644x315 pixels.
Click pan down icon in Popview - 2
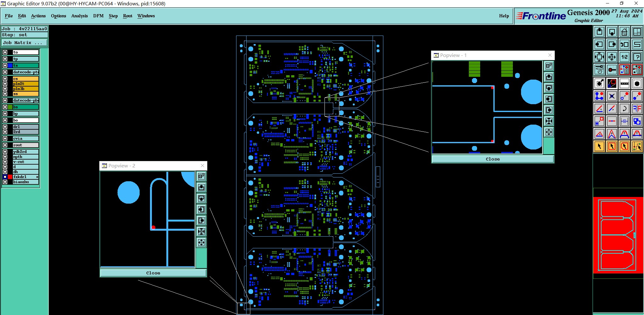(x=201, y=198)
